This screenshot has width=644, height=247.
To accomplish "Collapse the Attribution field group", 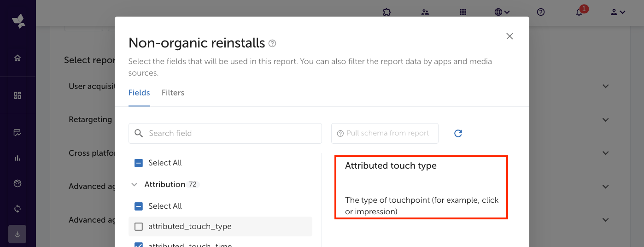I will tap(135, 184).
